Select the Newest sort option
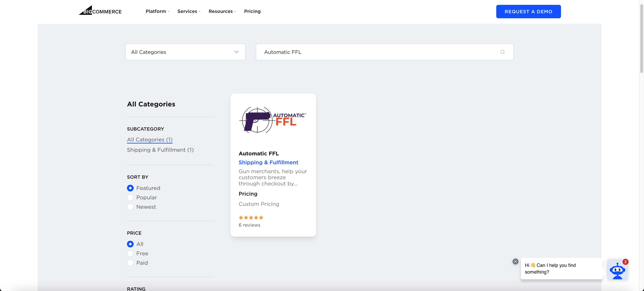644x291 pixels. point(130,207)
